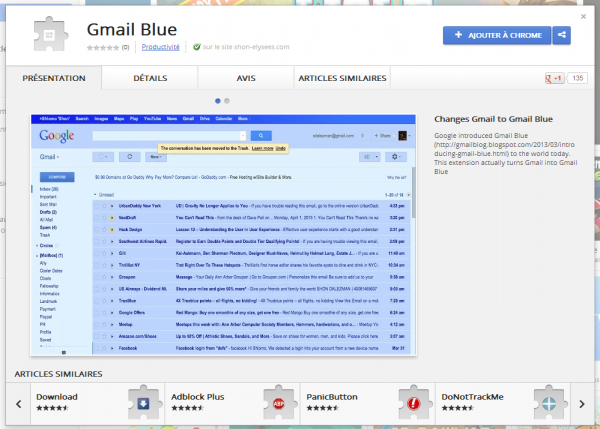
Task: Open the Productivité category link
Action: [x=160, y=47]
